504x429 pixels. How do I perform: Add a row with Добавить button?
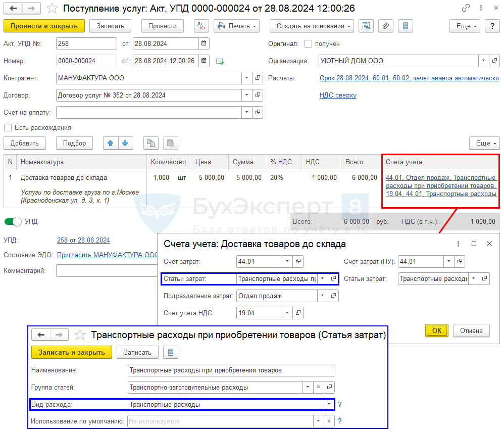pyautogui.click(x=24, y=143)
